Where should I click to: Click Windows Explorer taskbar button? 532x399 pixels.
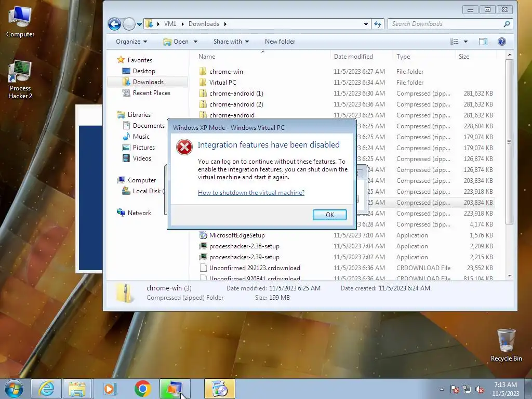point(77,389)
